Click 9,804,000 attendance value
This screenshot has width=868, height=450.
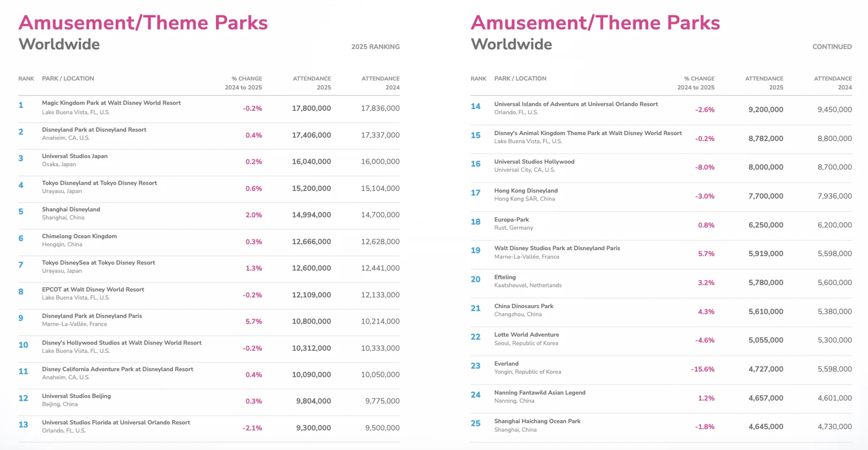(314, 401)
